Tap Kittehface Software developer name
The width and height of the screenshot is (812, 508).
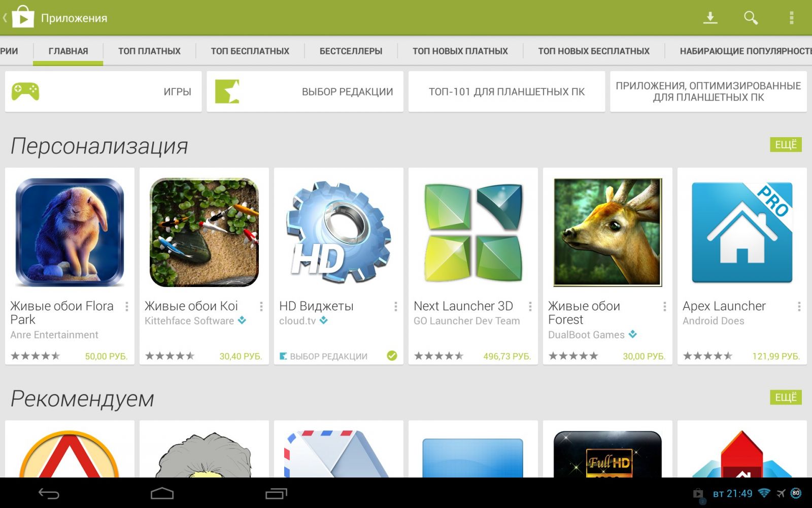(189, 321)
